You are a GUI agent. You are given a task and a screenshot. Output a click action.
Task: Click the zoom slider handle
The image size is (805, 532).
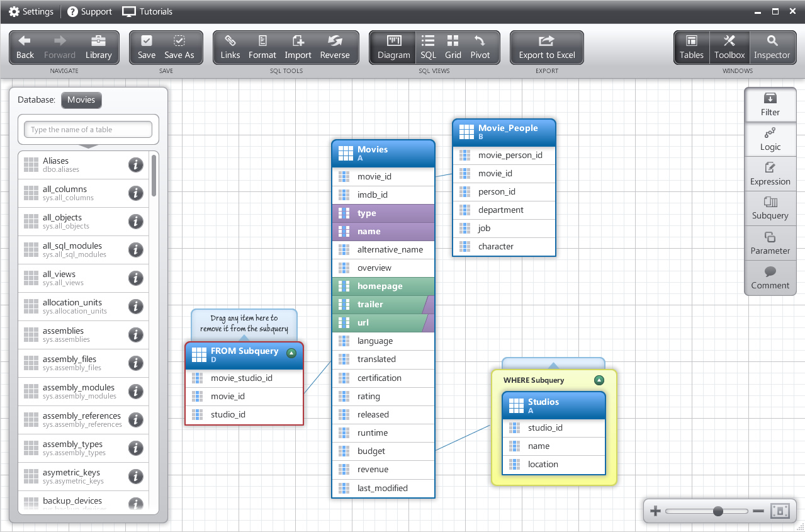tap(718, 511)
